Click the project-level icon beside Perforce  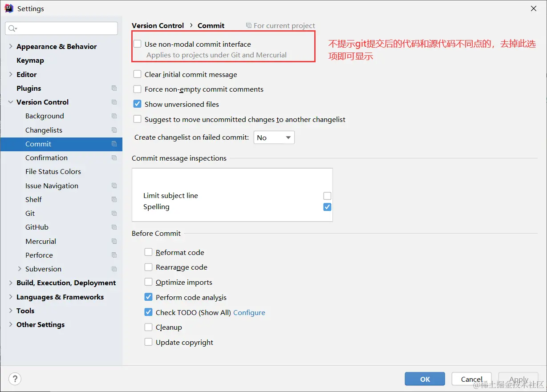(x=114, y=255)
